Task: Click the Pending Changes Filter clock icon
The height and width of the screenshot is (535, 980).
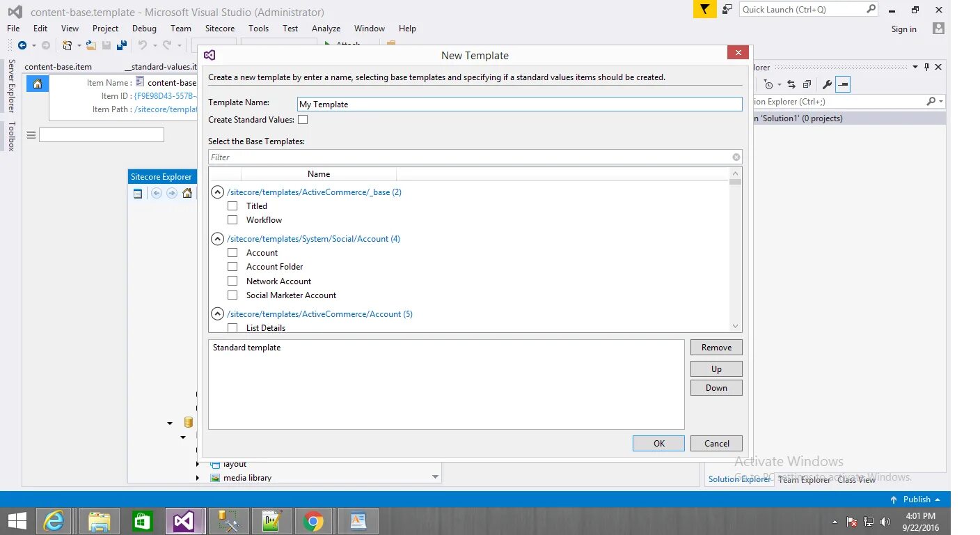Action: pyautogui.click(x=768, y=84)
